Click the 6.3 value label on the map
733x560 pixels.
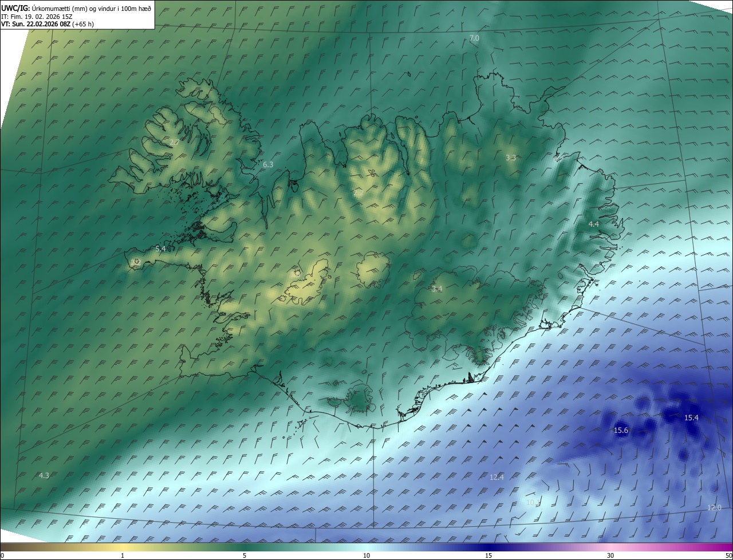268,164
